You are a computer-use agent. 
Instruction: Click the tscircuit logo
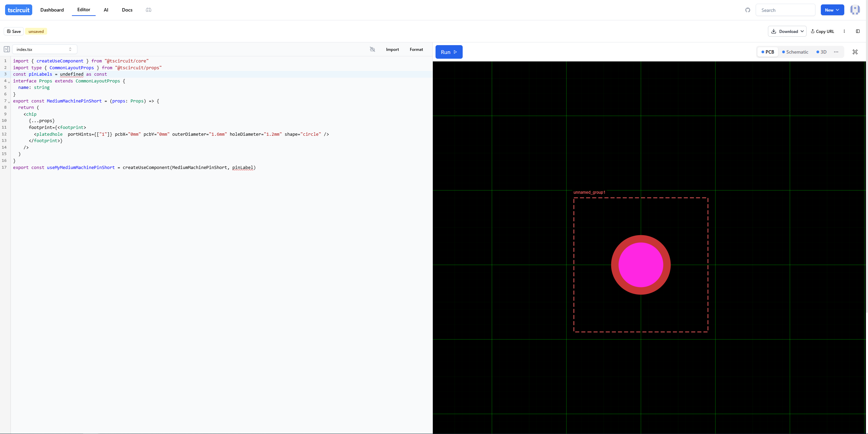[19, 10]
